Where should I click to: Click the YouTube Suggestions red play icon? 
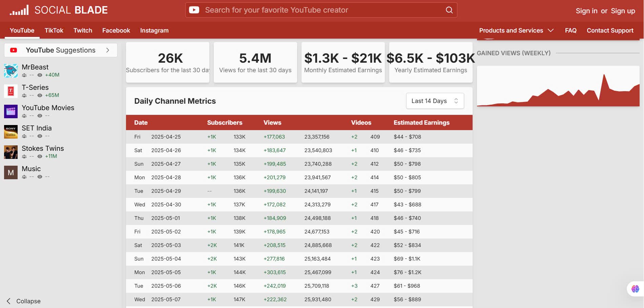point(14,50)
